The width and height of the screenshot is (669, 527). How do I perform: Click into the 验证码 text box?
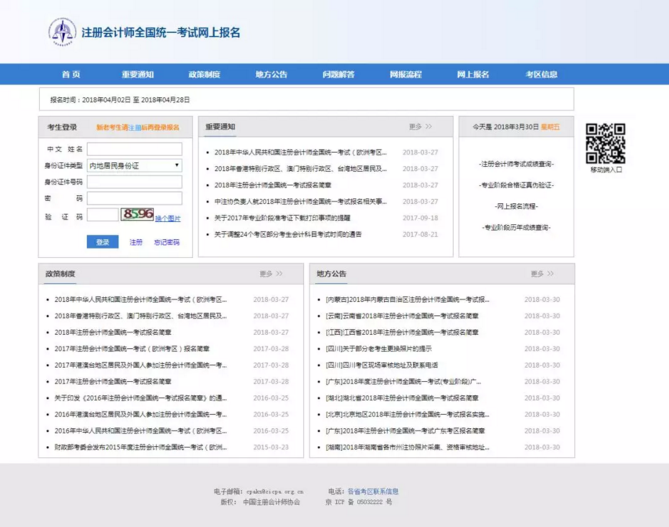[x=102, y=215]
